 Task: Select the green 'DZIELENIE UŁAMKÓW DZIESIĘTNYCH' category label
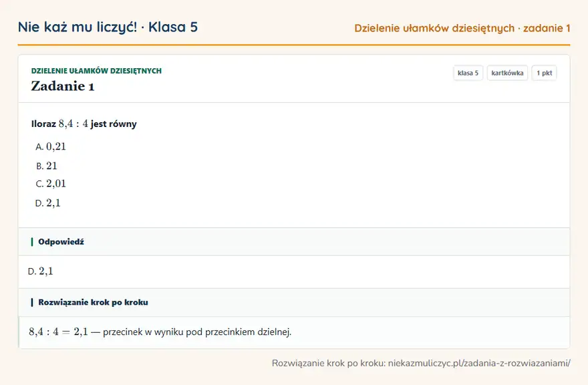[96, 71]
